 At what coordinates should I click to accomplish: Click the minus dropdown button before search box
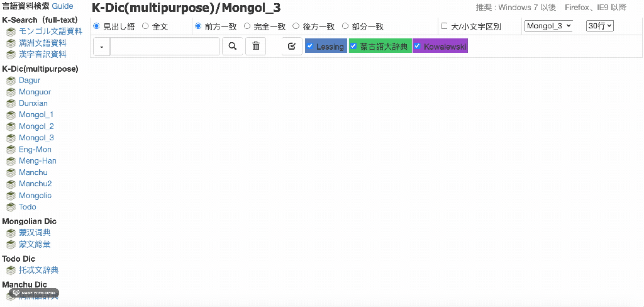[x=101, y=47]
